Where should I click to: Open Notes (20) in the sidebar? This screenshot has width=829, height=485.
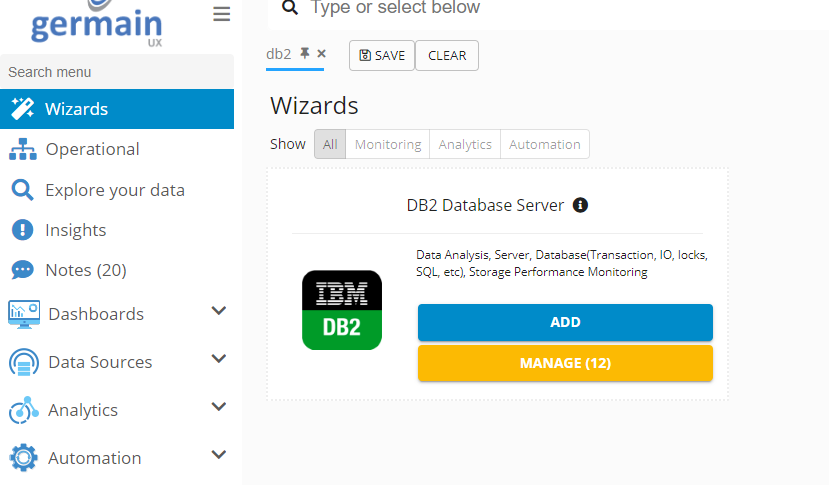click(x=85, y=270)
